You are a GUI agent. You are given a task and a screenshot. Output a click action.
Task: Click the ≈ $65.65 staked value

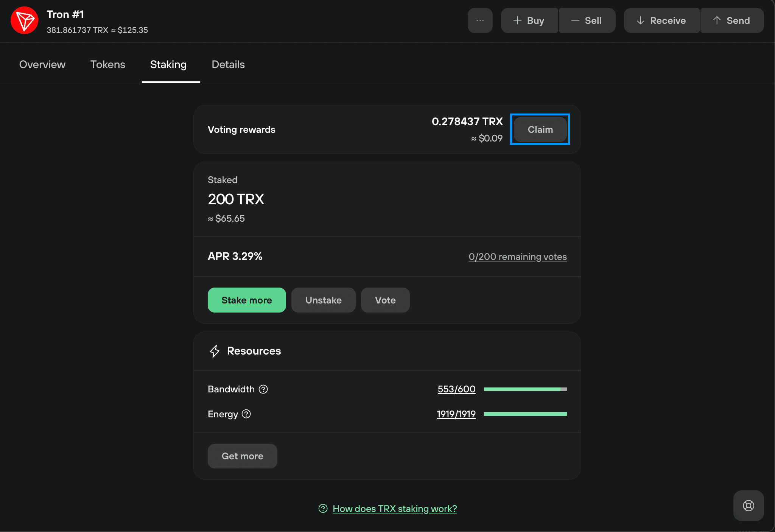pyautogui.click(x=226, y=218)
